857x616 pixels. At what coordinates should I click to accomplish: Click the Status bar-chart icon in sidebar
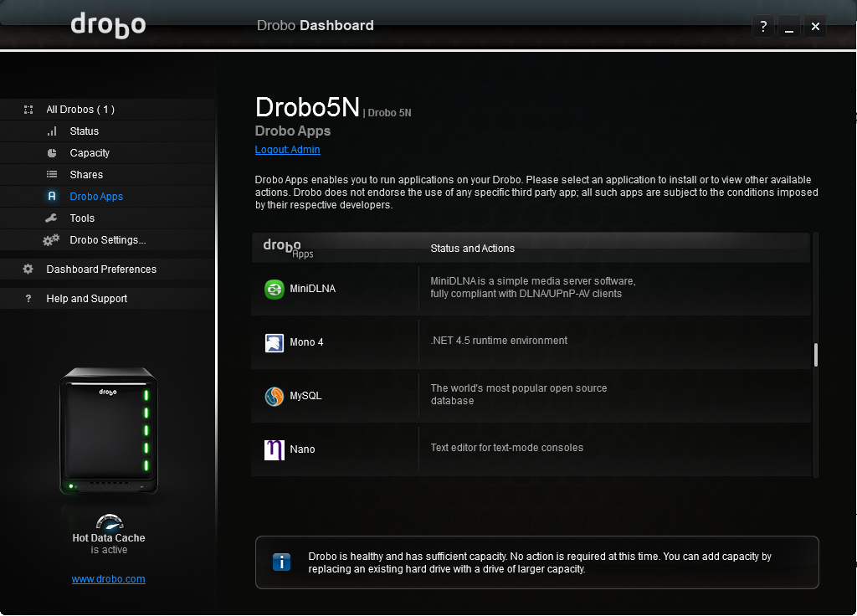coord(52,131)
